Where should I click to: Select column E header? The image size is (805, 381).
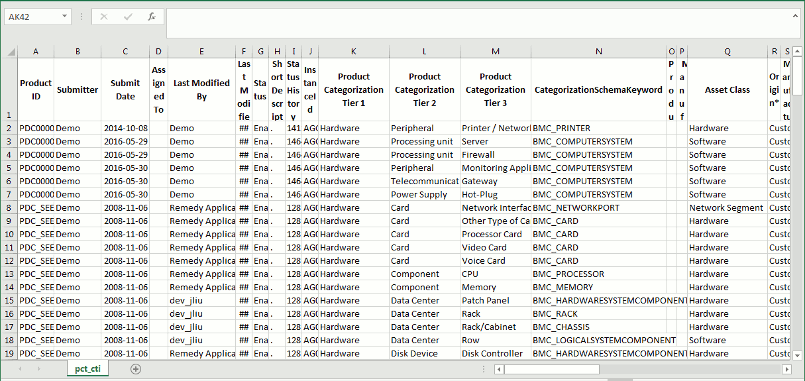[202, 51]
